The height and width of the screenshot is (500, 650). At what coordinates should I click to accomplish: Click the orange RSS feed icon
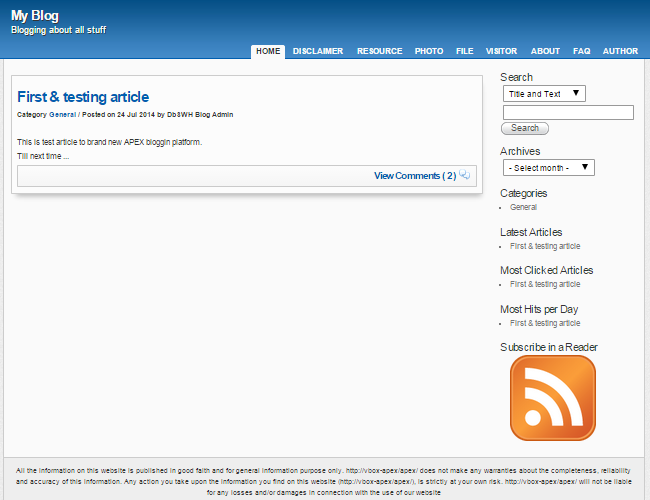click(x=553, y=398)
